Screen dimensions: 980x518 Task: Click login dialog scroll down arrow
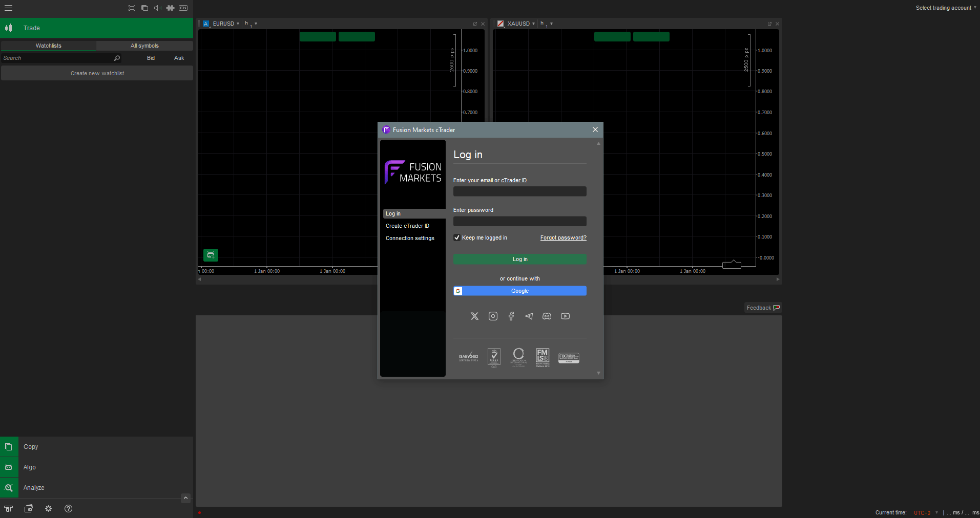[x=598, y=373]
